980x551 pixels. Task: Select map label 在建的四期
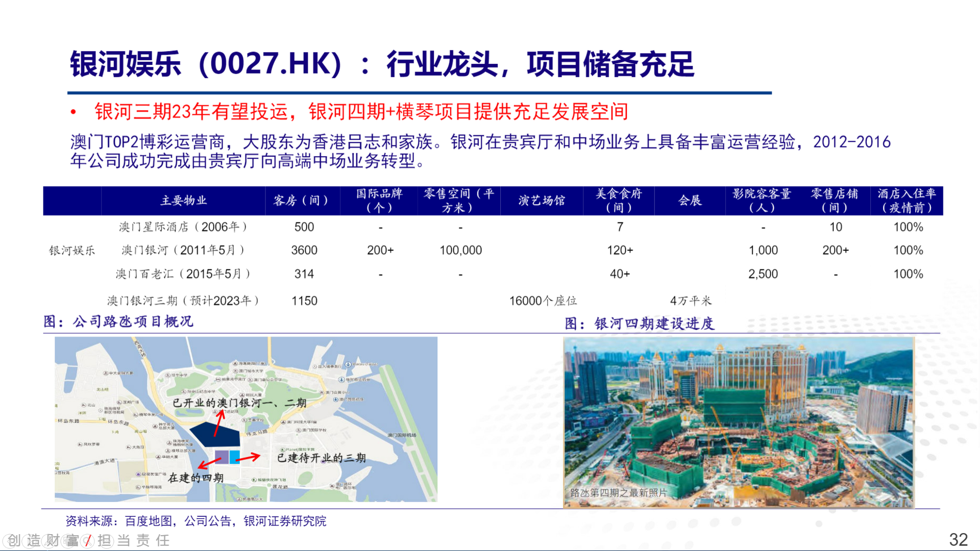click(x=196, y=478)
